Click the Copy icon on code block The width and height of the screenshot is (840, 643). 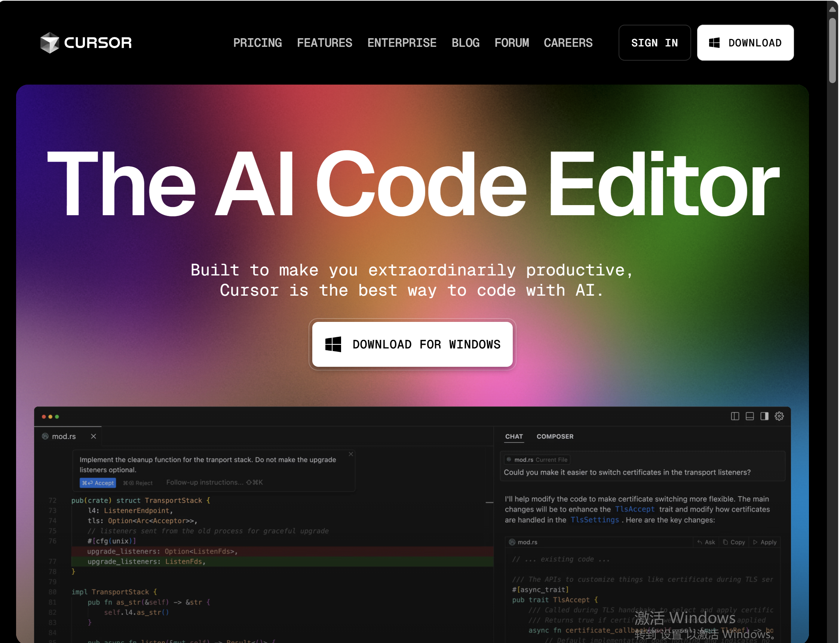pos(725,542)
